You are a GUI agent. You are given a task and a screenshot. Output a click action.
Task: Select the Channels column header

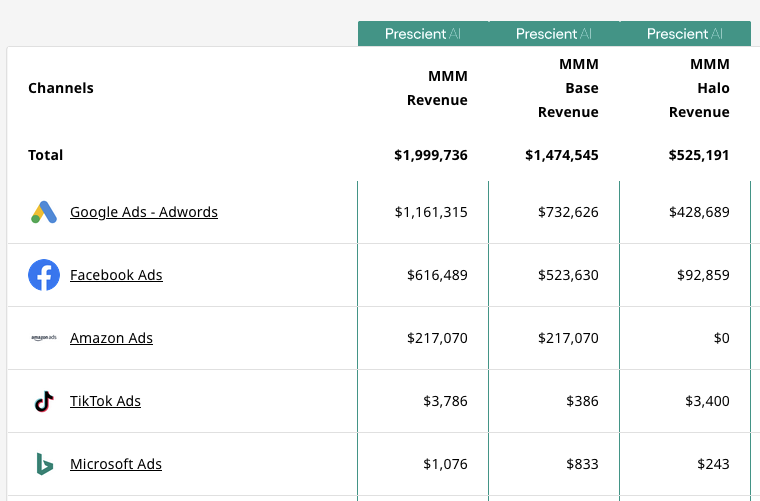[61, 88]
